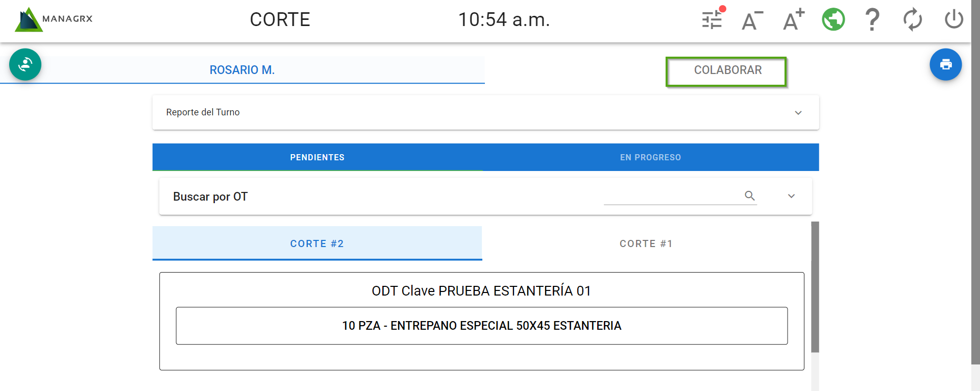Click the ManagRX logo
The image size is (980, 391).
coord(54,19)
